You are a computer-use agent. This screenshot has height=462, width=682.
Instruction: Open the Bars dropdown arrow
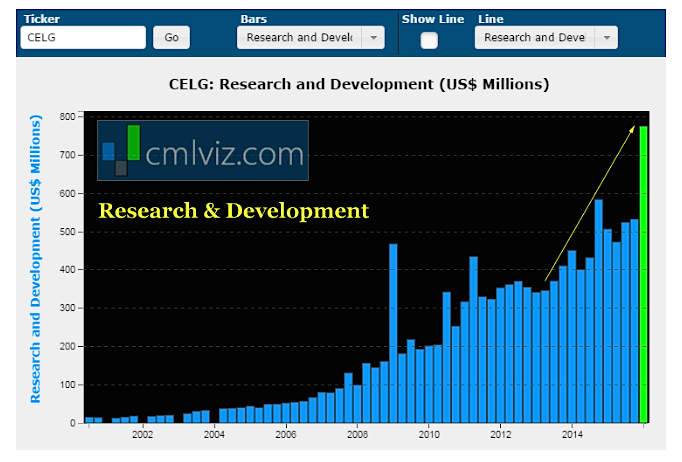(x=373, y=37)
